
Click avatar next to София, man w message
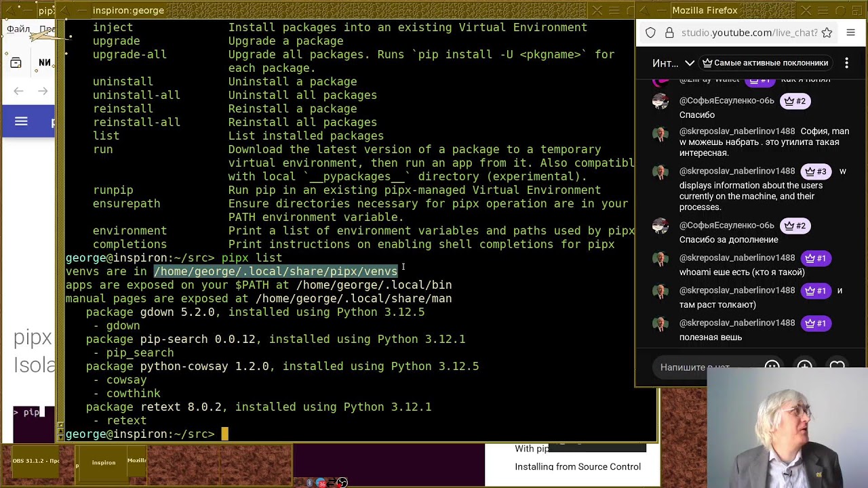(x=660, y=133)
